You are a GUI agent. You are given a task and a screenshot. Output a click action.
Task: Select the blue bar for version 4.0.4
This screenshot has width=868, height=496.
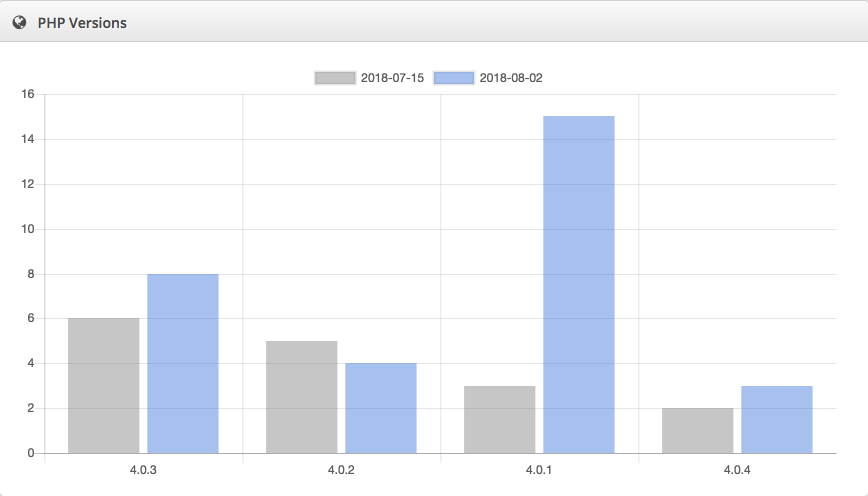coord(777,420)
